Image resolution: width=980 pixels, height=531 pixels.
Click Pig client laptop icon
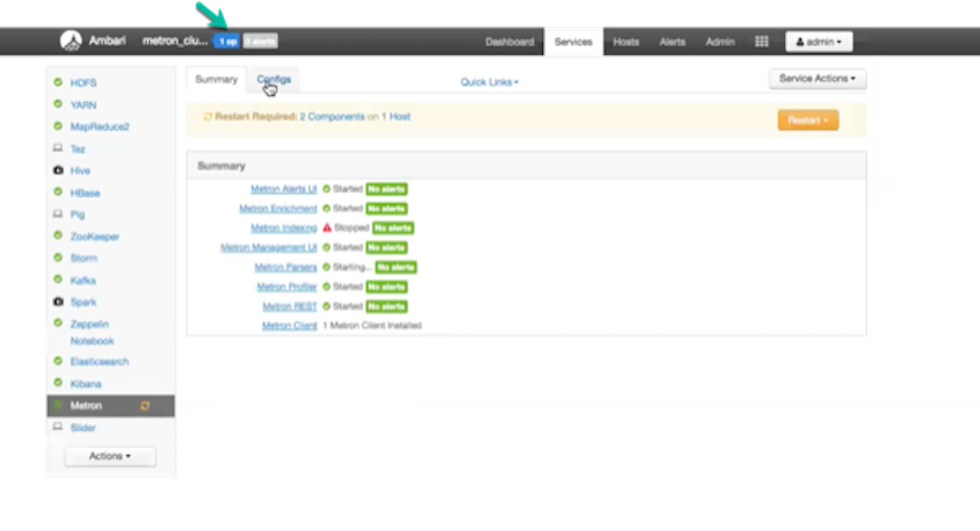[x=58, y=214]
